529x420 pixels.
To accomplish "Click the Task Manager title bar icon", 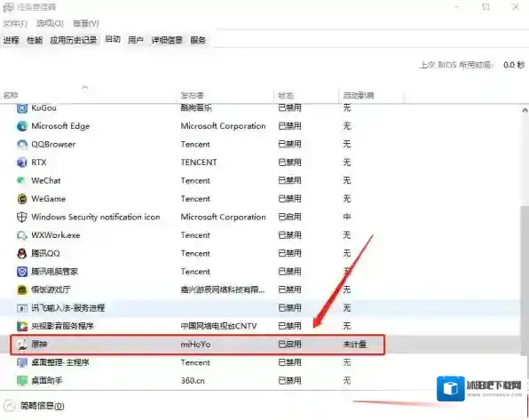I will coord(9,7).
